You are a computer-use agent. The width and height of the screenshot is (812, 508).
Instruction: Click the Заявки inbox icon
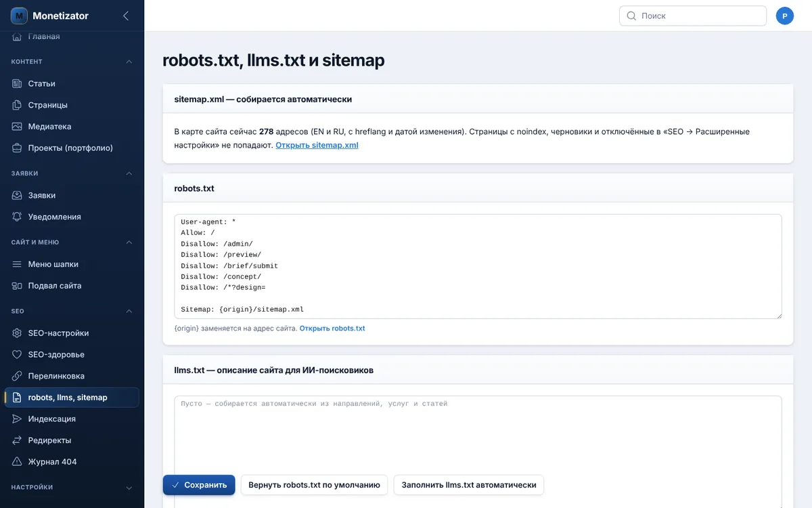(x=17, y=195)
